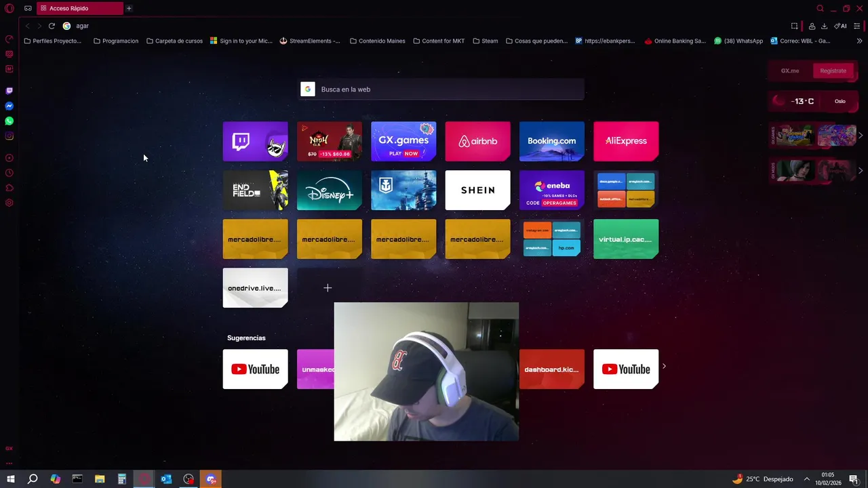This screenshot has width=868, height=488.
Task: Open new tab with plus button
Action: 129,8
